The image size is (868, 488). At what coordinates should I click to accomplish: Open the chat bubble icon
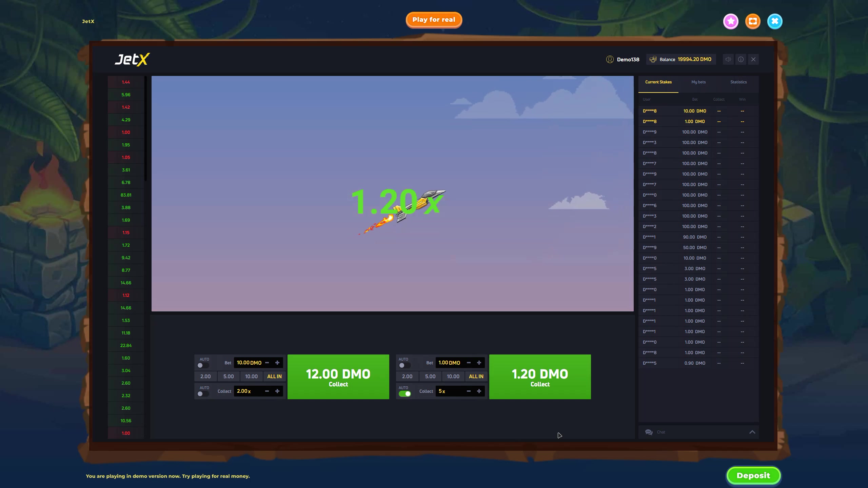pos(649,432)
